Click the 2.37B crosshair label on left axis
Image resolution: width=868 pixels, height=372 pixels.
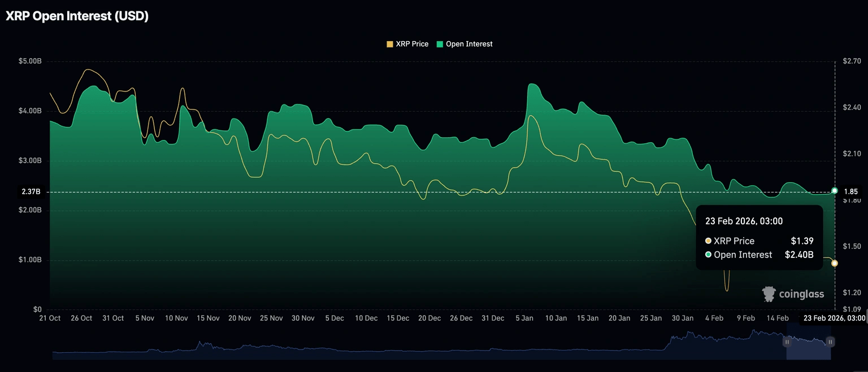pyautogui.click(x=31, y=192)
